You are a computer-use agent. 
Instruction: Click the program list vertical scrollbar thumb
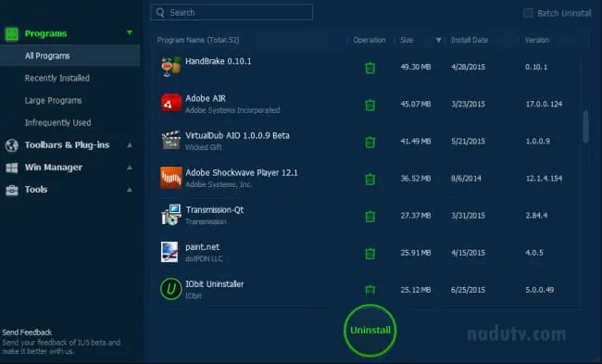(x=585, y=126)
